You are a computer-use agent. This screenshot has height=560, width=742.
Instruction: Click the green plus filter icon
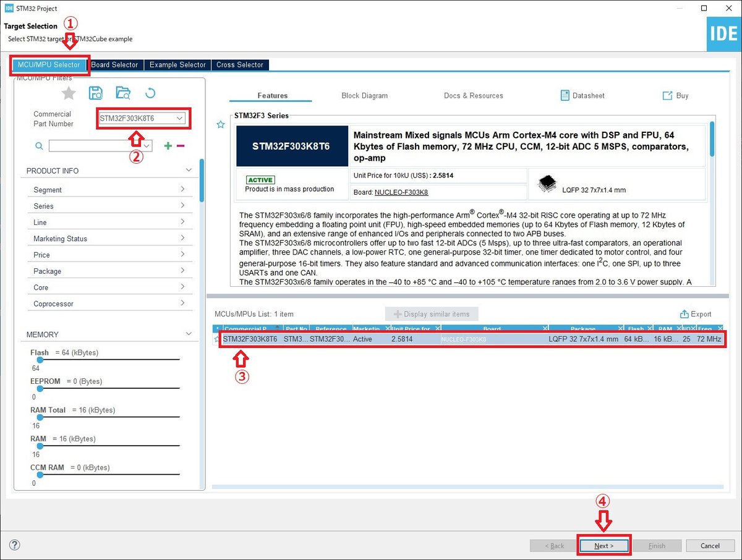pyautogui.click(x=168, y=146)
